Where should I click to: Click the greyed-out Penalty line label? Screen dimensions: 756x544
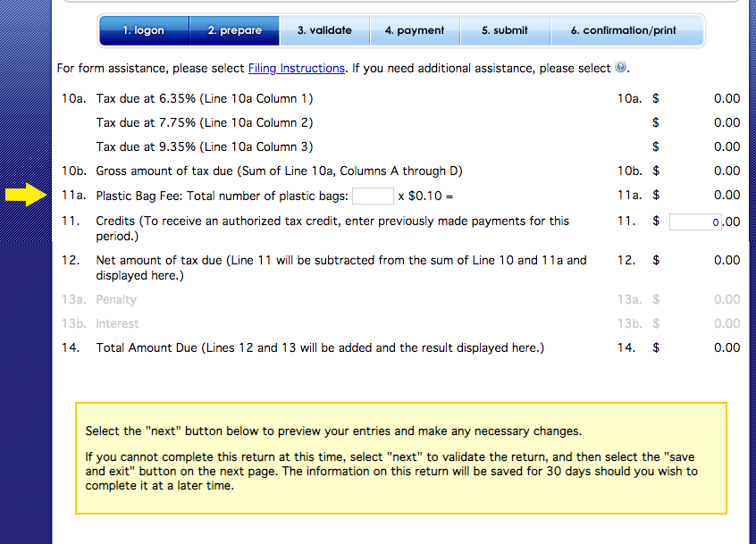click(x=116, y=300)
